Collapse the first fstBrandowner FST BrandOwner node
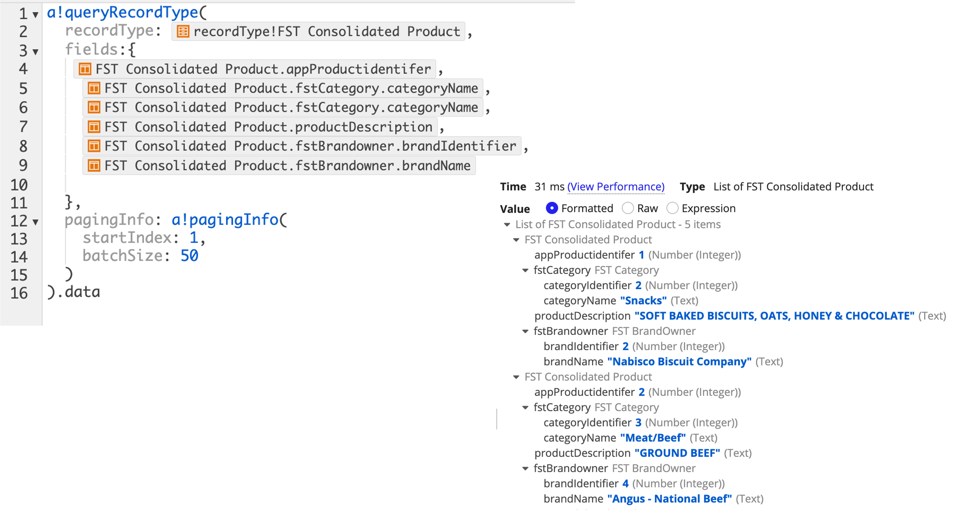Screen dimensions: 980x510 (525, 331)
